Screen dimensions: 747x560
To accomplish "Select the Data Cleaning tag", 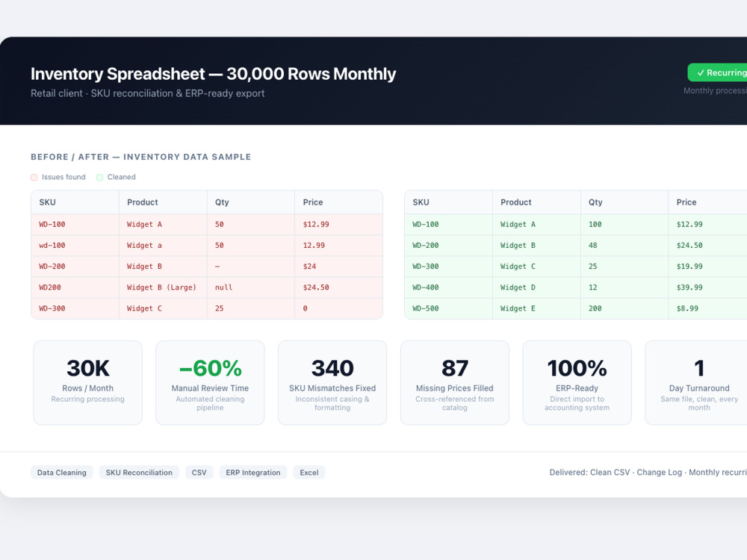I will (62, 473).
